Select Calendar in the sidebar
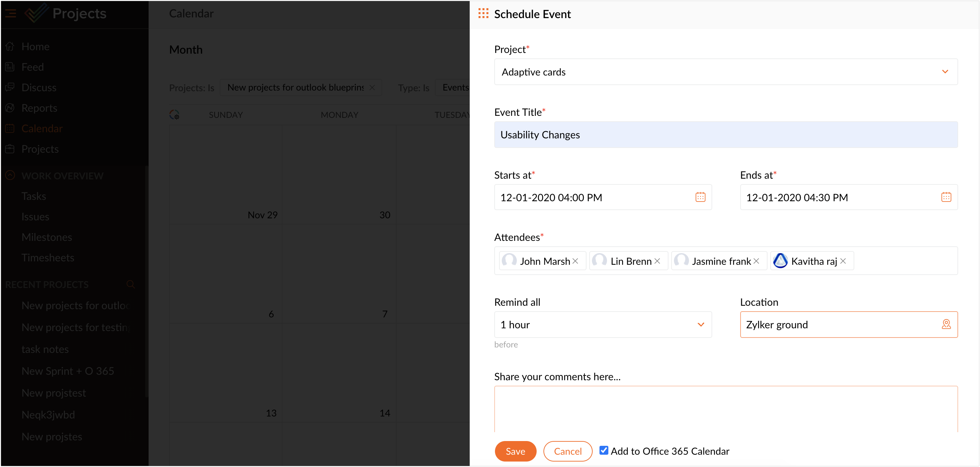980x467 pixels. coord(42,129)
